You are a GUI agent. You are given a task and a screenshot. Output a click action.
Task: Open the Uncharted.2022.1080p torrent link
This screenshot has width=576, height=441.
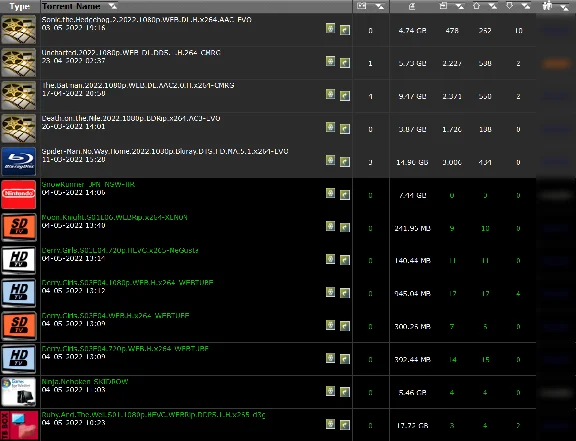pos(131,53)
